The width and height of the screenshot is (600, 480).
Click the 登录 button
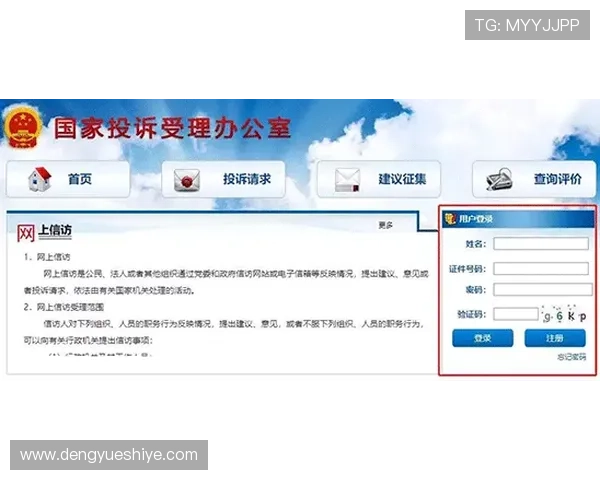click(483, 338)
